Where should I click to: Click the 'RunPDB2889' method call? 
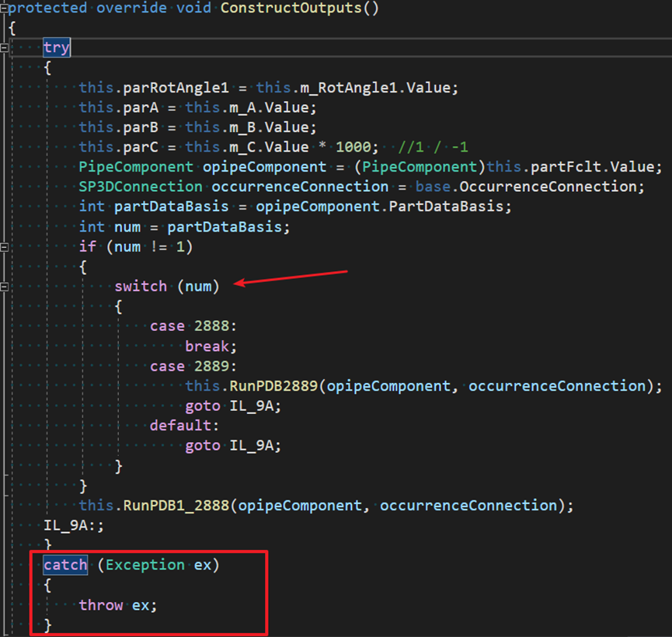click(273, 386)
